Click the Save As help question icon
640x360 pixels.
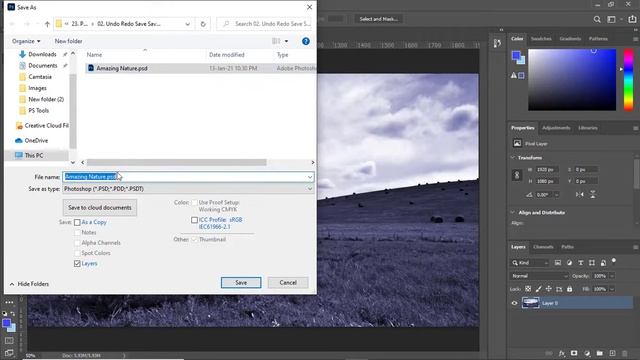306,41
